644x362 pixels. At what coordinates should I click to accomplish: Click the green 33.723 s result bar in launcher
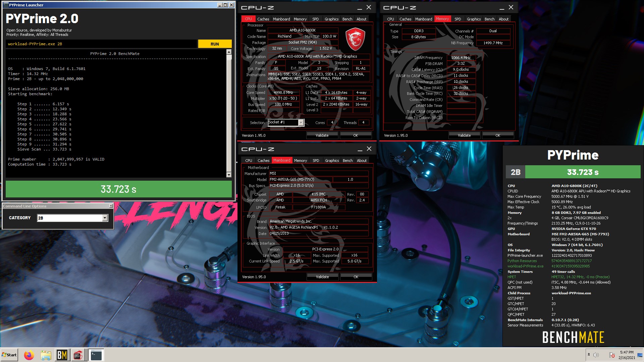[x=118, y=189]
